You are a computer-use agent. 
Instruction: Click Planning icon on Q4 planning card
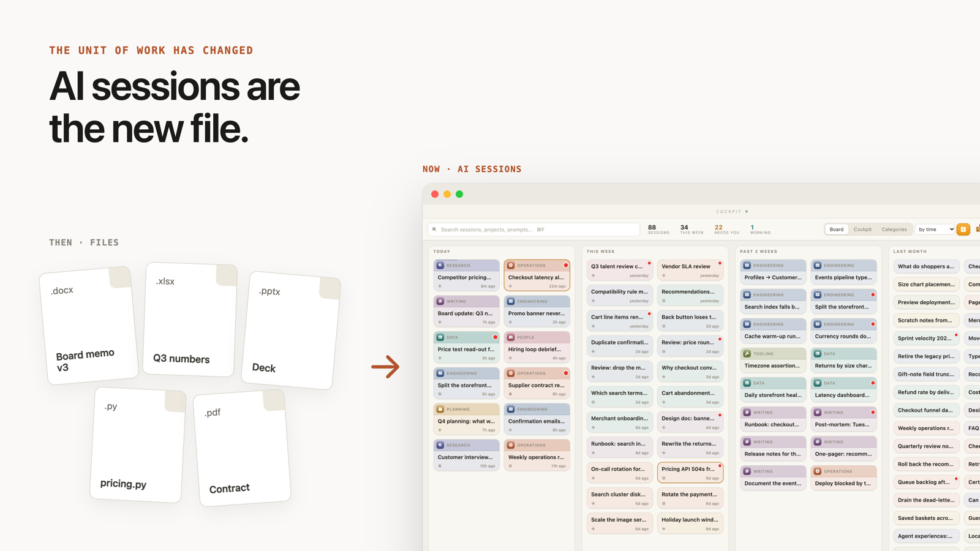pos(440,409)
